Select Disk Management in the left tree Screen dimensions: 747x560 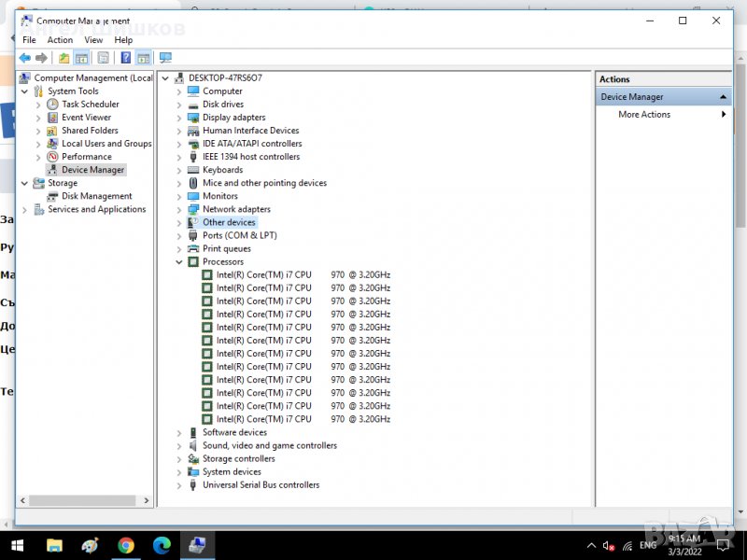(96, 196)
